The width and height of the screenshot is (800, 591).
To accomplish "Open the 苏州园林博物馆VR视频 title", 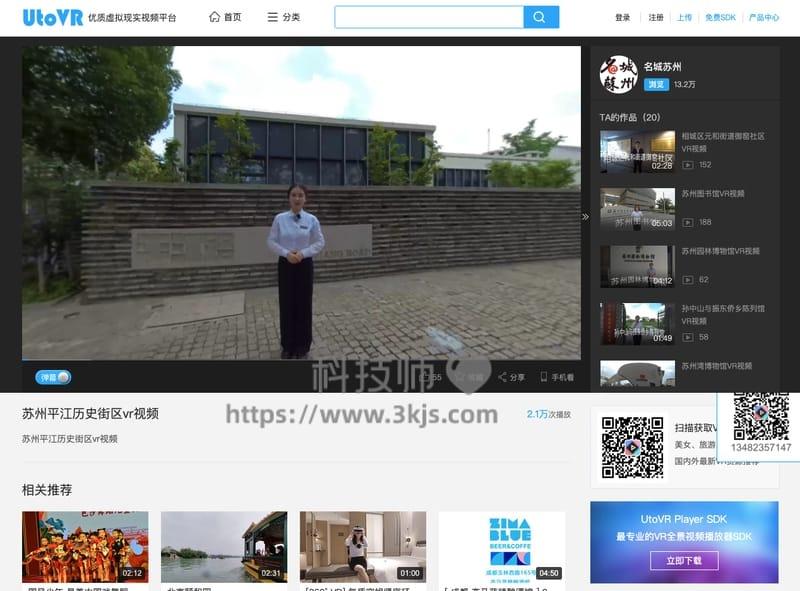I will 720,251.
